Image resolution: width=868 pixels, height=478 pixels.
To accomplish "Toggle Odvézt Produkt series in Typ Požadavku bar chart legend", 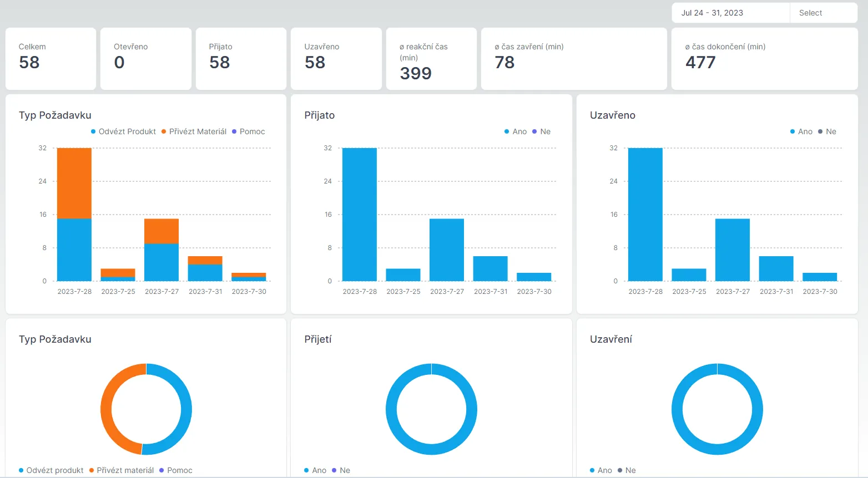I will click(123, 131).
